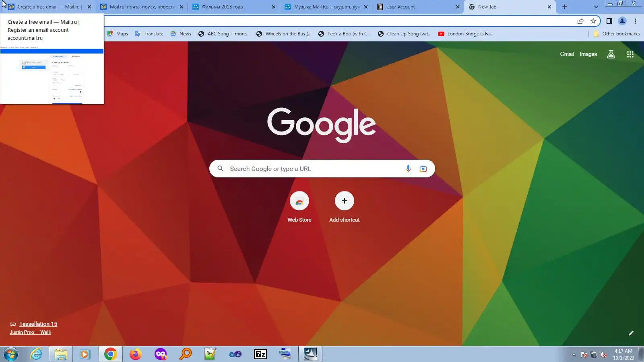
Task: Switch to 'Фильмы 2018 года' tab
Action: pyautogui.click(x=234, y=7)
